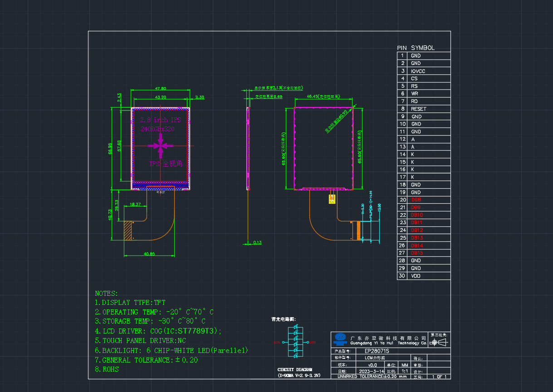This screenshot has width=553, height=392.
Task: Select the red "DB8" pin cell
Action: [429, 200]
